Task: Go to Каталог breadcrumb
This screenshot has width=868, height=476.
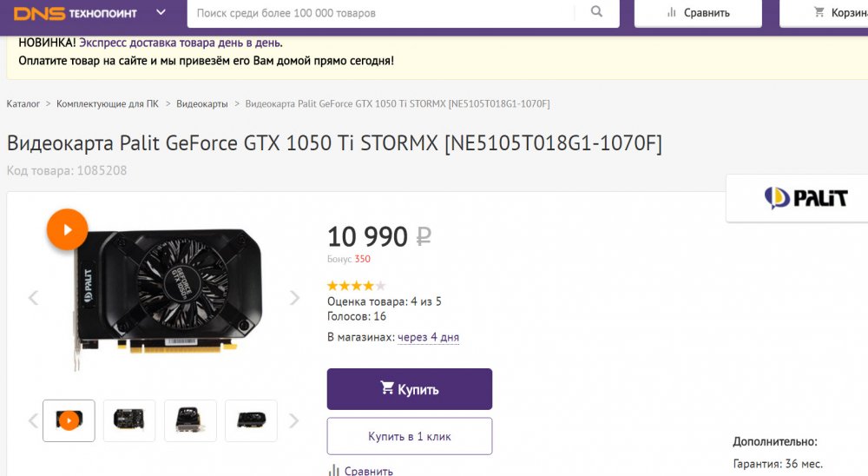Action: click(x=23, y=104)
